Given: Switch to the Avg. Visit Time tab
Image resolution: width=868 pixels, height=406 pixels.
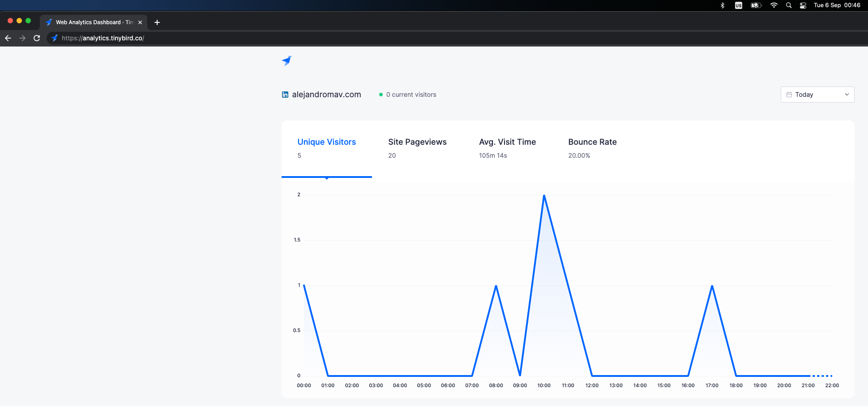Looking at the screenshot, I should 507,149.
